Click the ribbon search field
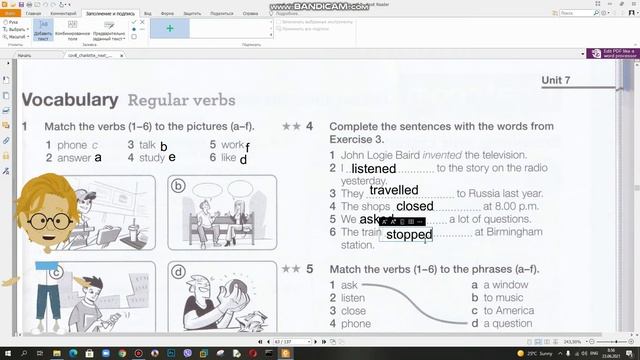The width and height of the screenshot is (640, 360). coord(576,13)
